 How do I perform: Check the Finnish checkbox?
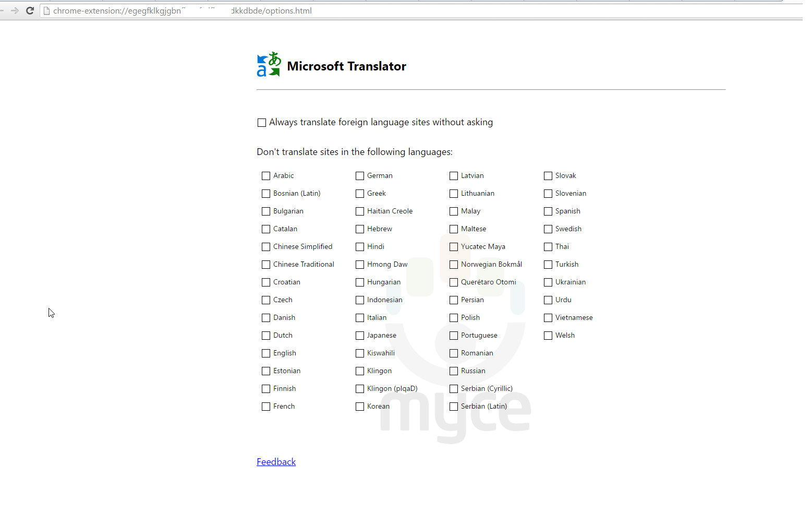(266, 389)
